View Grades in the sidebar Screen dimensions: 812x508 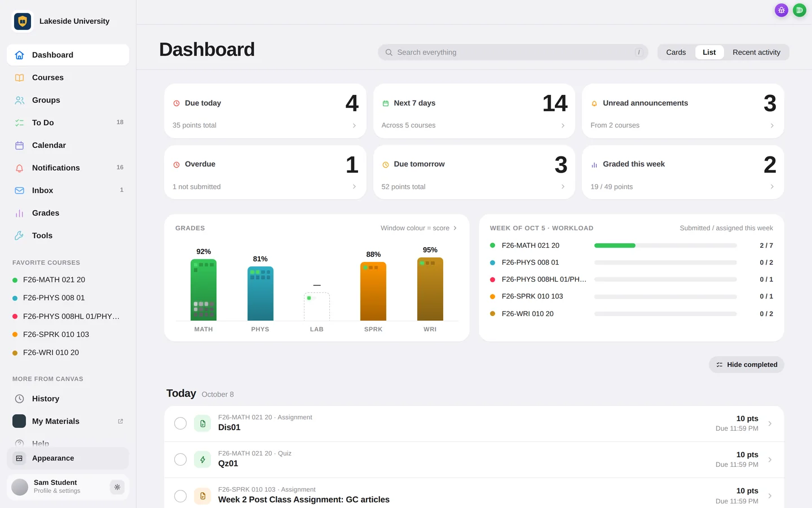pyautogui.click(x=68, y=213)
